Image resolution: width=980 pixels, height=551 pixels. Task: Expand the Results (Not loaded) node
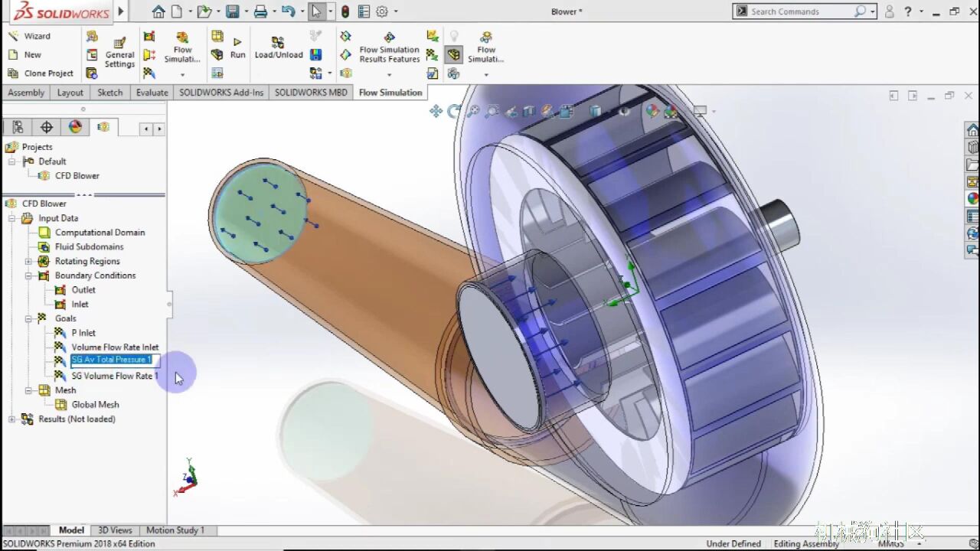[x=11, y=419]
